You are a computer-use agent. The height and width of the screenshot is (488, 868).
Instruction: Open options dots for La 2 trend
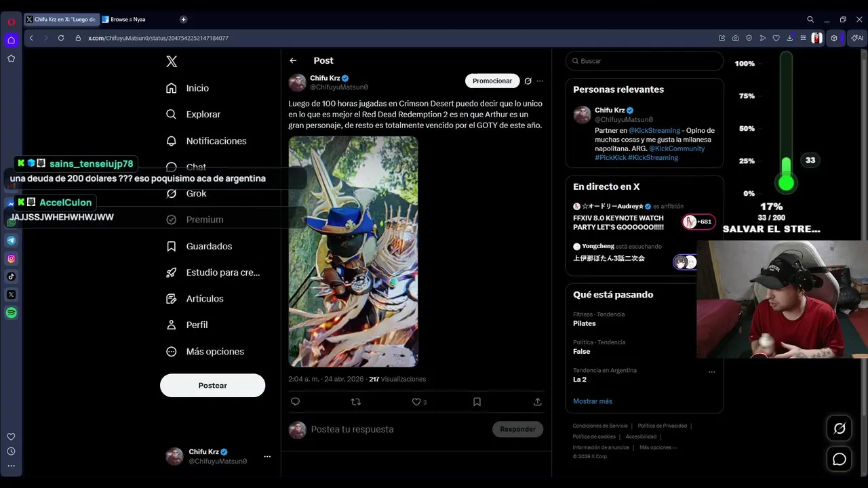point(711,371)
